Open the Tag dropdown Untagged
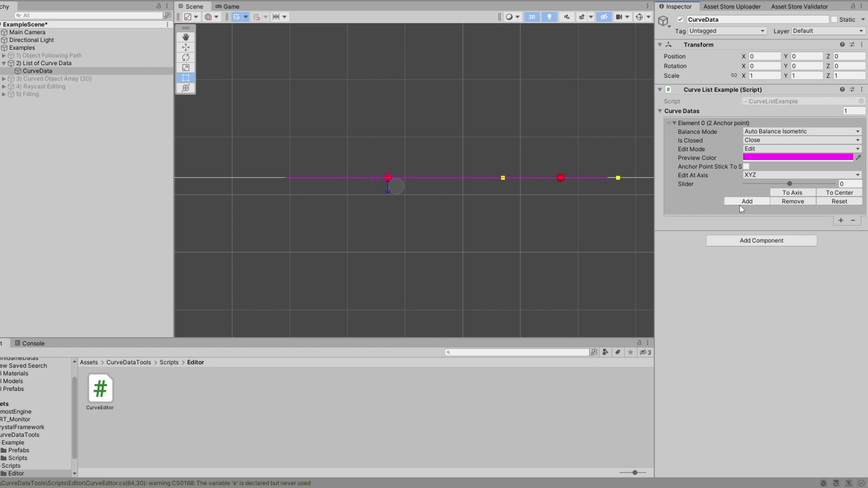 point(727,31)
